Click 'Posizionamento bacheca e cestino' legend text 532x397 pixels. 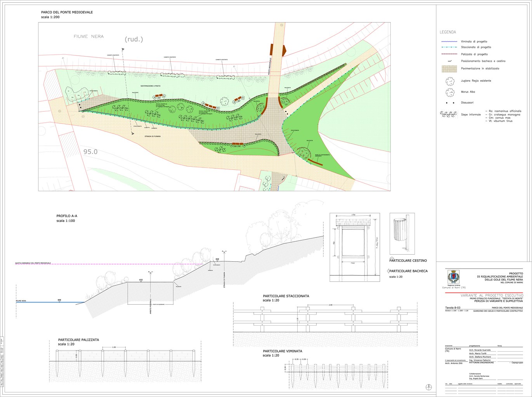pos(483,61)
